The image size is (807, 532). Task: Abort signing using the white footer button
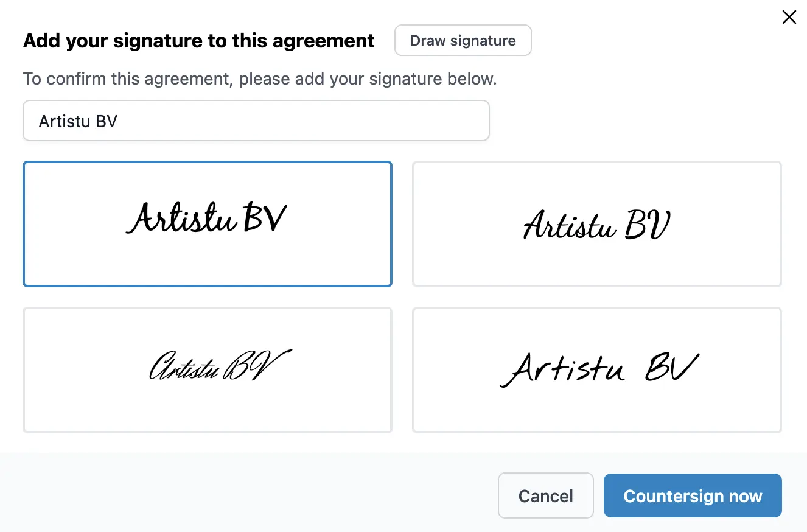click(545, 495)
